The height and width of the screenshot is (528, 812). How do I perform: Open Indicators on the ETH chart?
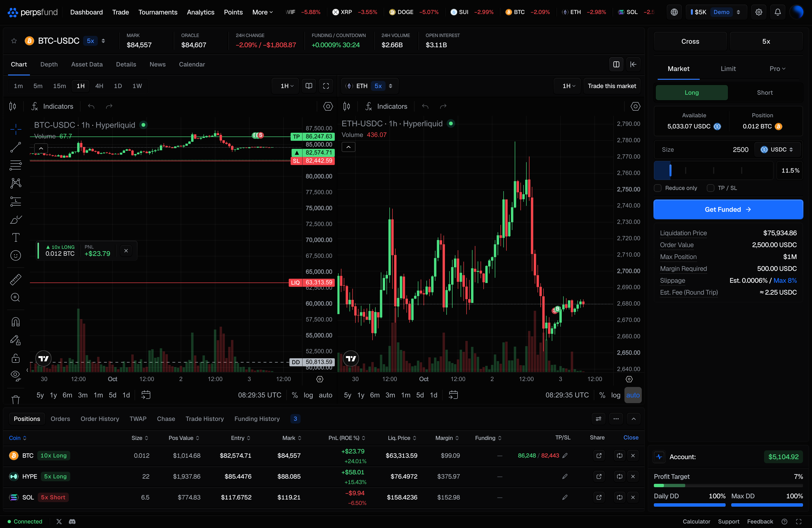[386, 106]
